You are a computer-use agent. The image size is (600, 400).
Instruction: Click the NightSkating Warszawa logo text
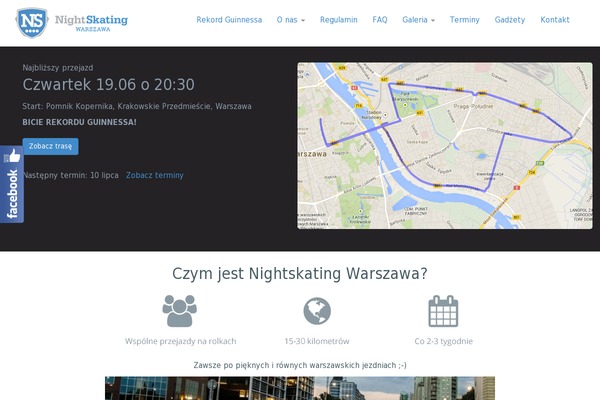pos(91,23)
